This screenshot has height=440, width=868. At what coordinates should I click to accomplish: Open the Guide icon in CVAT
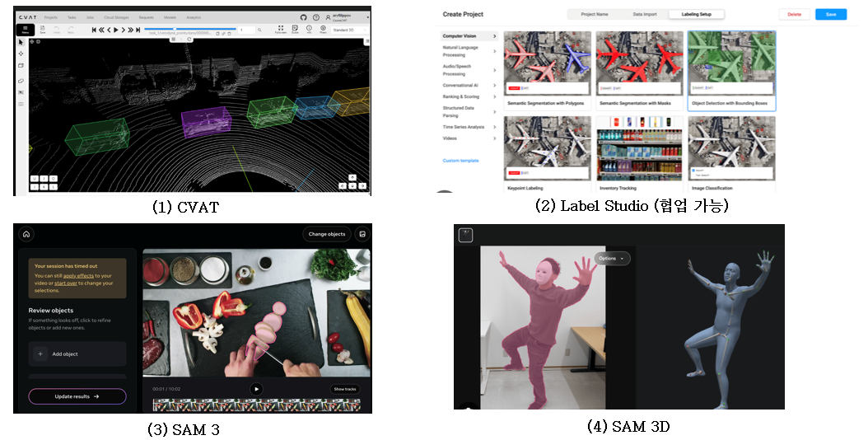coord(295,30)
